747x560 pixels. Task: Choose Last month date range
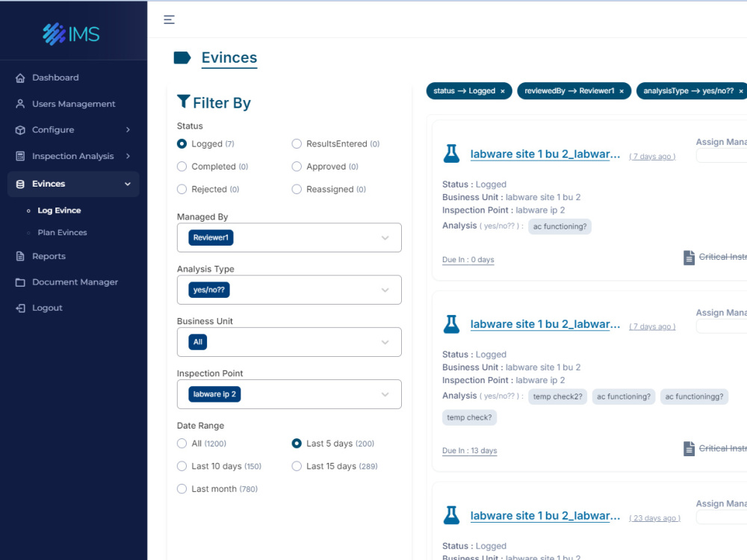[x=182, y=489]
